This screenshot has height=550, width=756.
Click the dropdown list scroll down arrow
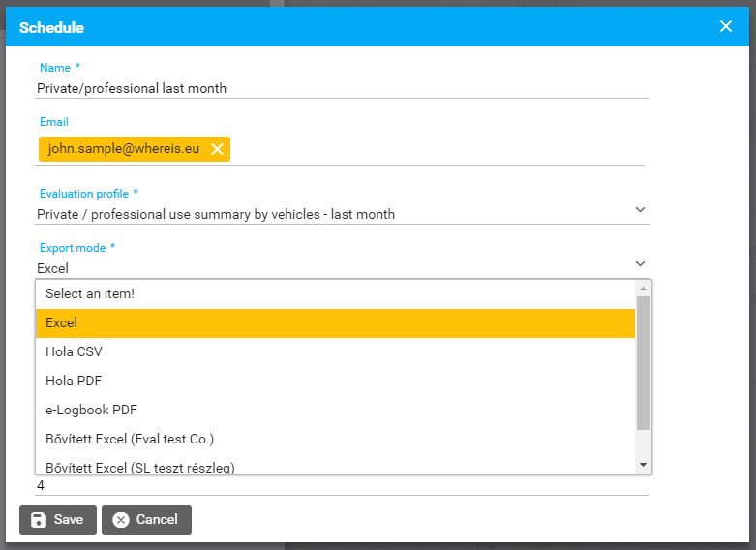pyautogui.click(x=644, y=466)
